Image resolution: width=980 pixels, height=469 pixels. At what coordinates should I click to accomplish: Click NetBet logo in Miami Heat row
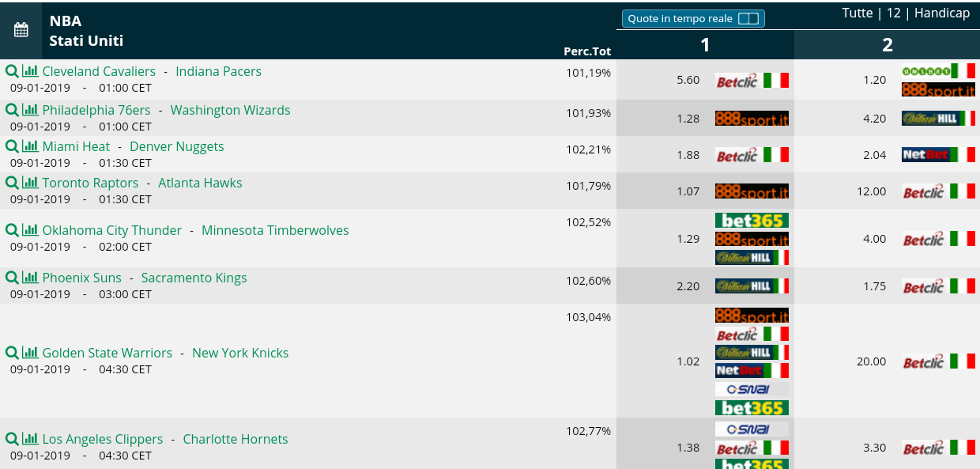[x=938, y=154]
